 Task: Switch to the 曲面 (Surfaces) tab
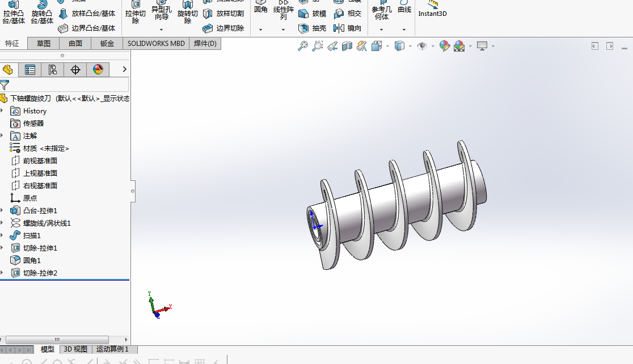[75, 44]
